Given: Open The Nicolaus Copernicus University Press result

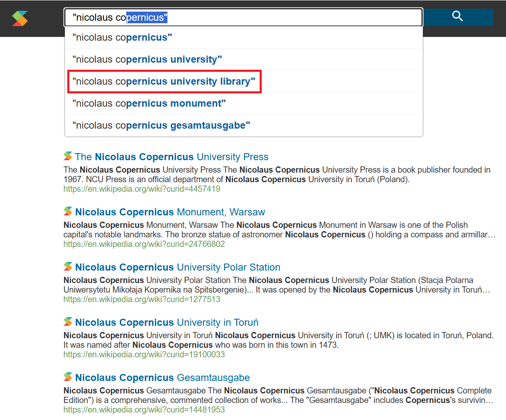Looking at the screenshot, I should pos(172,157).
